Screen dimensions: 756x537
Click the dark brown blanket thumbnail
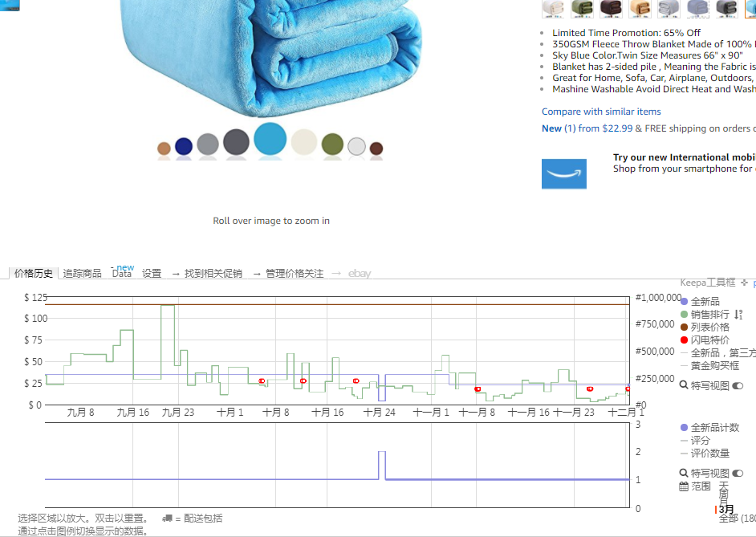click(x=611, y=9)
